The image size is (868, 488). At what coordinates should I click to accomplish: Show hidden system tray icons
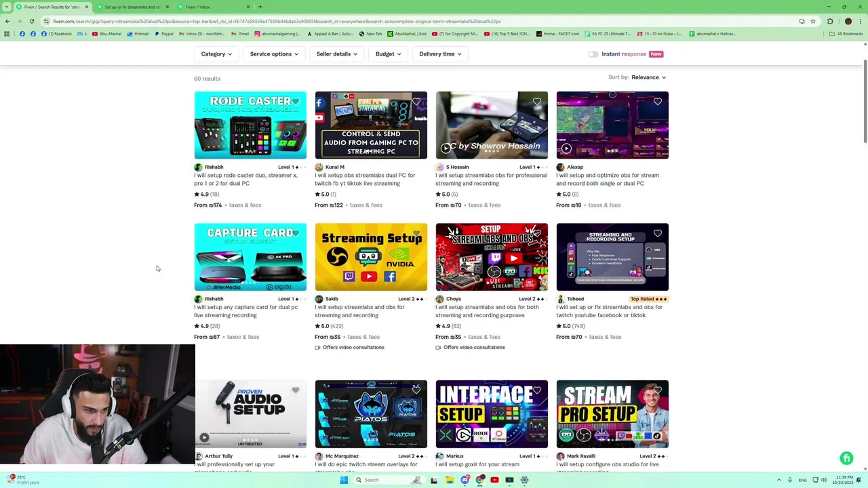(779, 480)
